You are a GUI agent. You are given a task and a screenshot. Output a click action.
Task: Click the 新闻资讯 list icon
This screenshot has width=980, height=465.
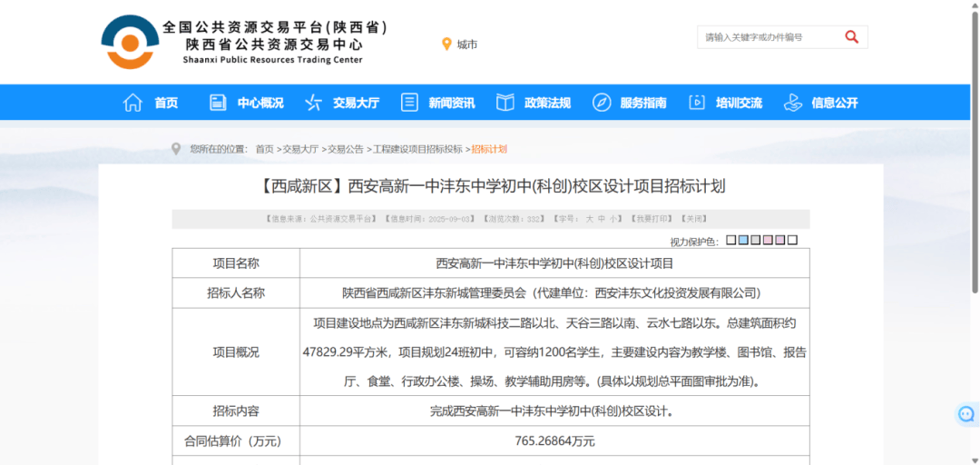[x=409, y=103]
